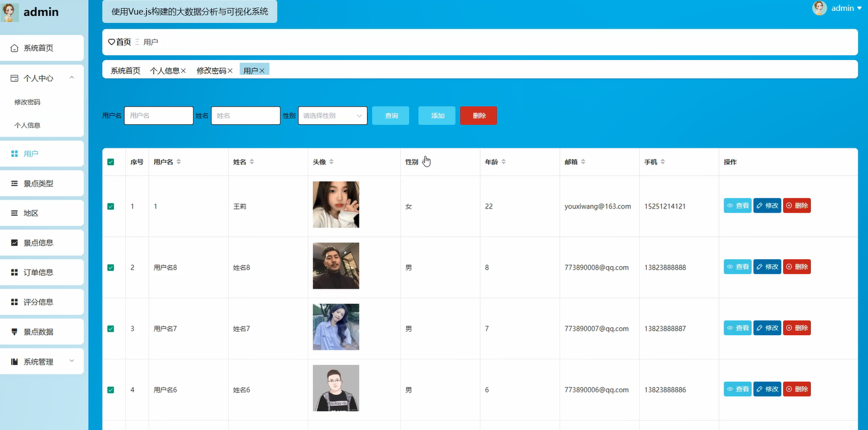Screen dimensions: 868x430
Task: Click 查看 for user 王莉
Action: (x=737, y=206)
